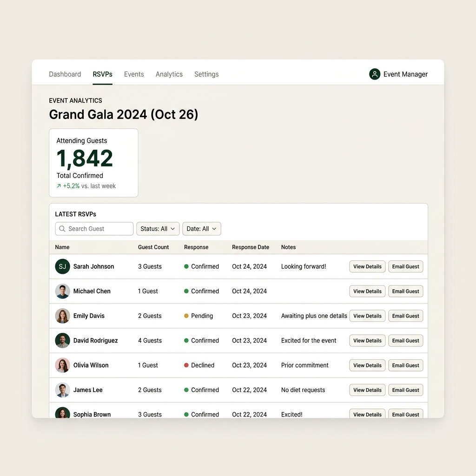Open the Status: All filter dropdown
Image resolution: width=476 pixels, height=476 pixels.
pos(158,229)
